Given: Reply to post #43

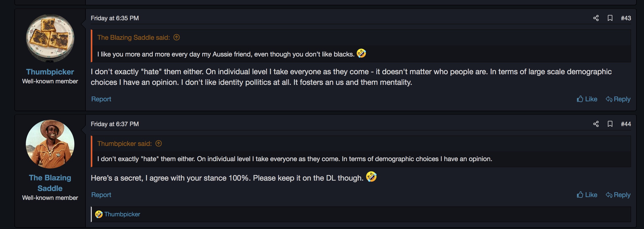Looking at the screenshot, I should (x=618, y=99).
